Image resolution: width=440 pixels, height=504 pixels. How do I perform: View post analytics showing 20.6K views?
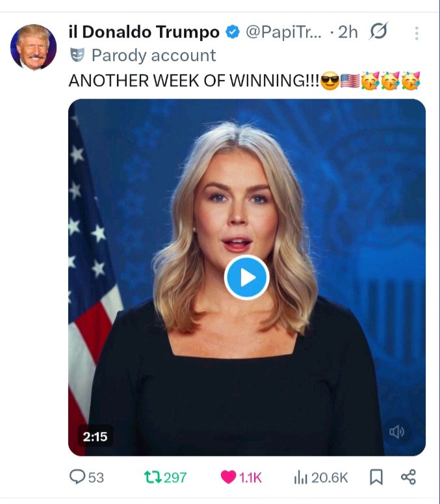click(x=300, y=477)
